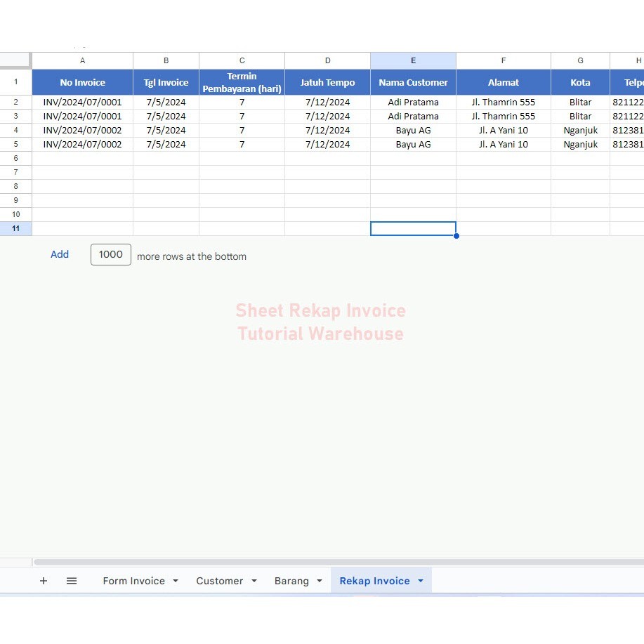Click the Jatuh Tempo header cell
Screen dimensions: 644x644
(x=327, y=82)
